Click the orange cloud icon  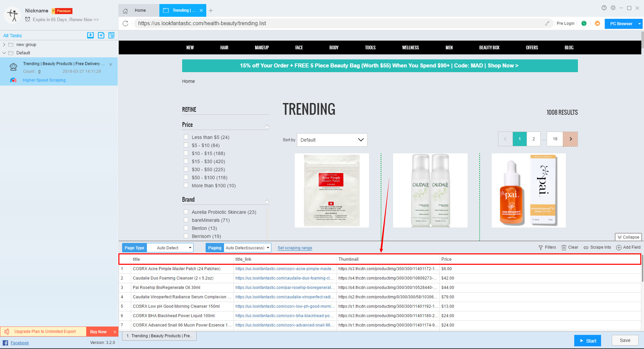point(597,23)
